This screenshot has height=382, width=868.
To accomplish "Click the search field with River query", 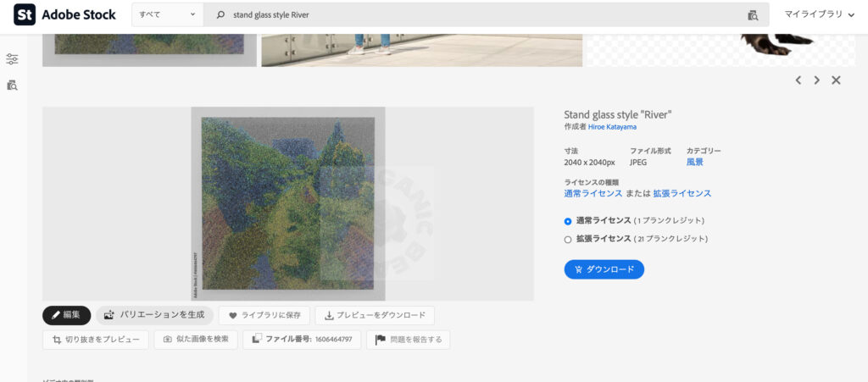I will tap(475, 15).
